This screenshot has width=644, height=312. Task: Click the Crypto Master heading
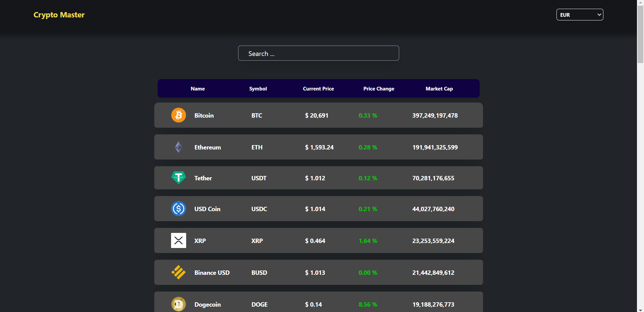(59, 14)
